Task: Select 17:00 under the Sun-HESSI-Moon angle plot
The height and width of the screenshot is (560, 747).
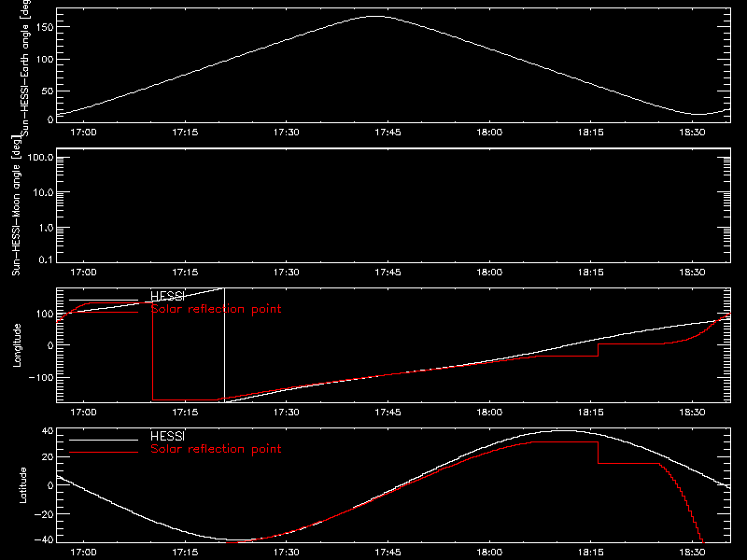Action: [83, 273]
